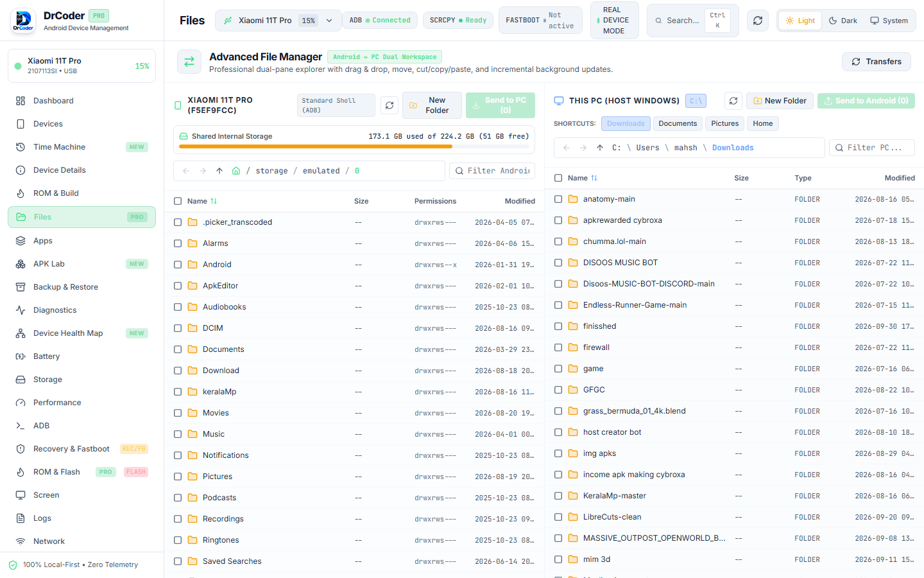This screenshot has width=924, height=578.
Task: Create New Folder on the Android device
Action: (x=432, y=105)
